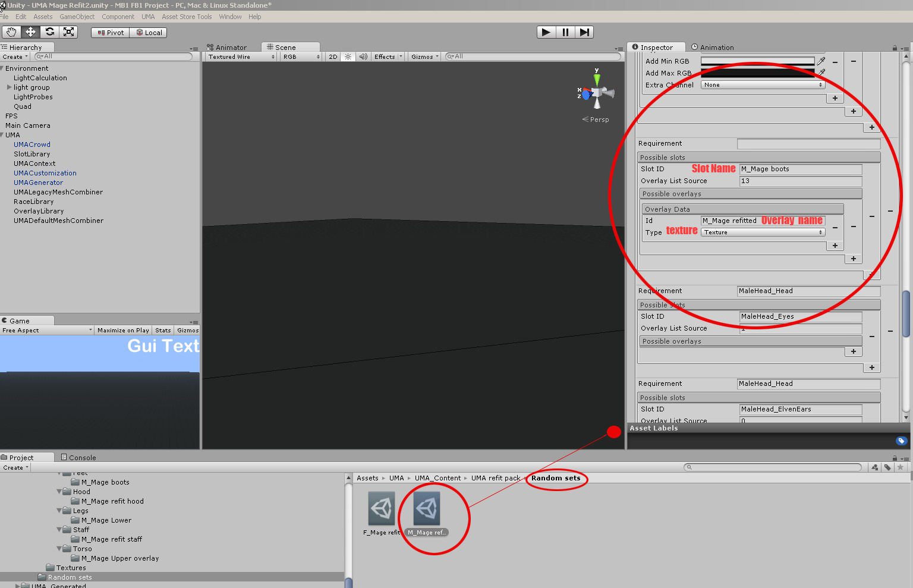Viewport: 913px width, 588px height.
Task: Click the Random sets folder in Project tree
Action: click(70, 577)
